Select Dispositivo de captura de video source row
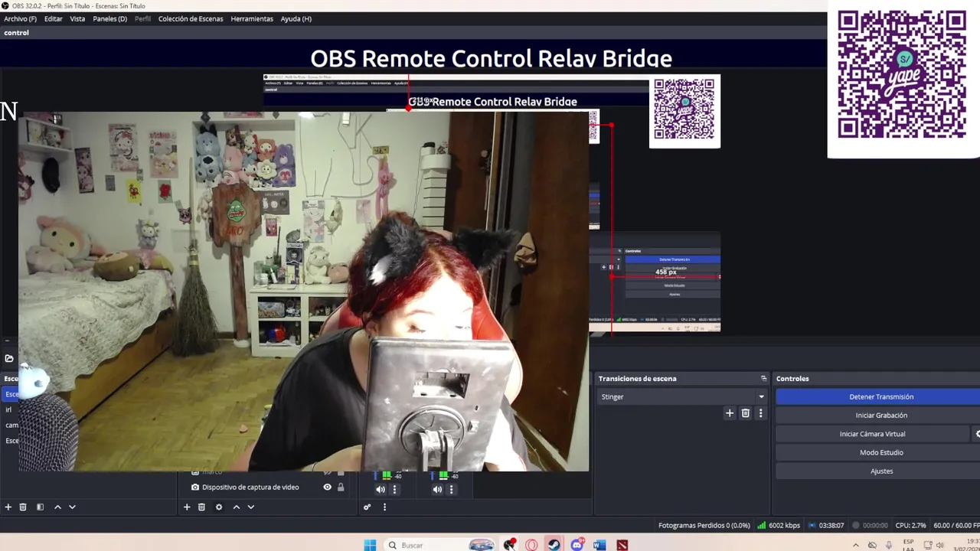980x551 pixels. 264,487
